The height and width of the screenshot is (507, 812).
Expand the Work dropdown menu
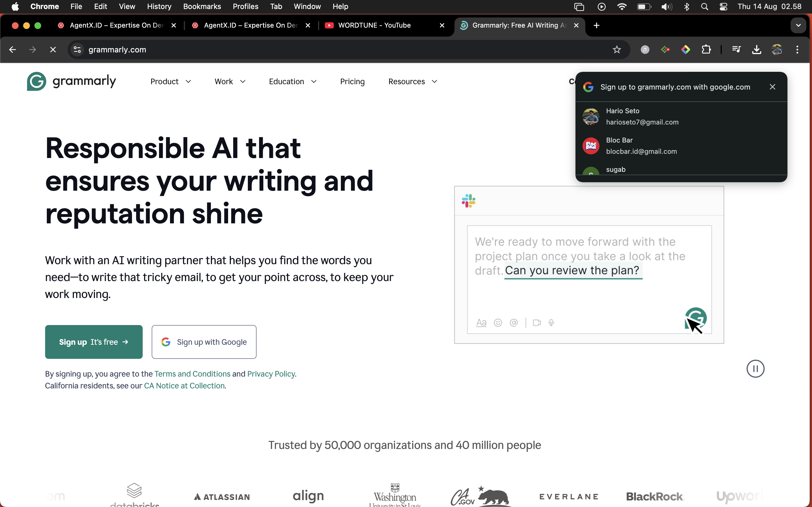pyautogui.click(x=230, y=81)
